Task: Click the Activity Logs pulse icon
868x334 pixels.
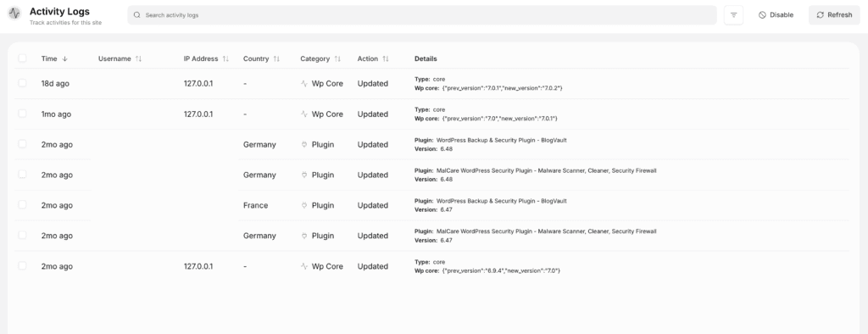Action: coord(14,14)
